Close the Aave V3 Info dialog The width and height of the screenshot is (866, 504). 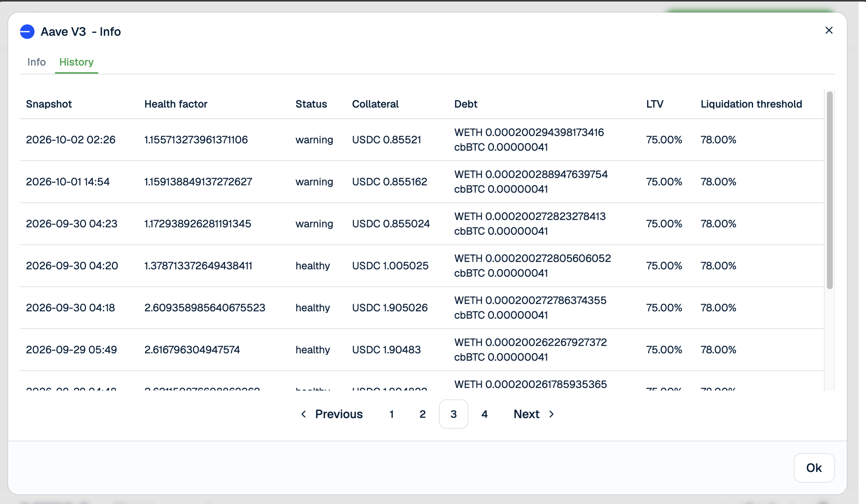coord(829,31)
